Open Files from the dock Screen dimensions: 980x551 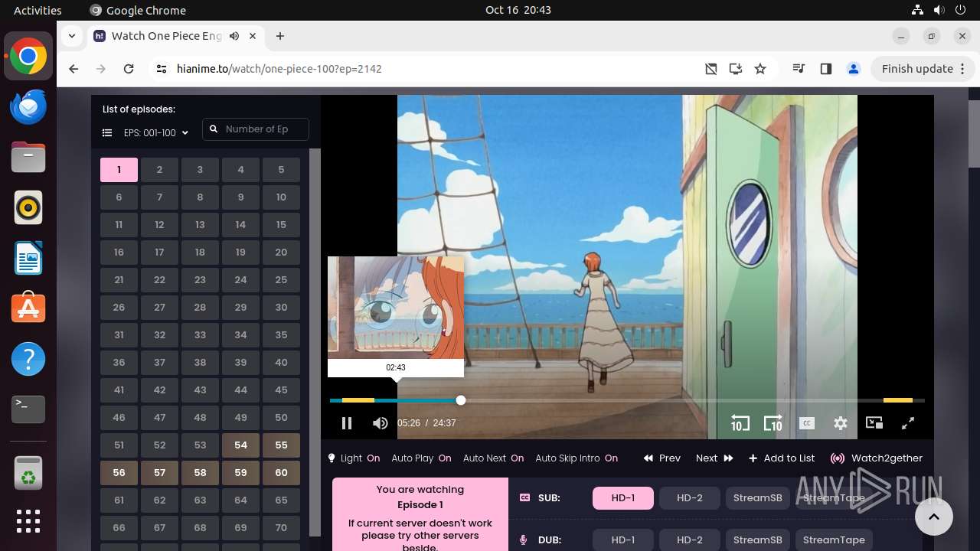[28, 158]
